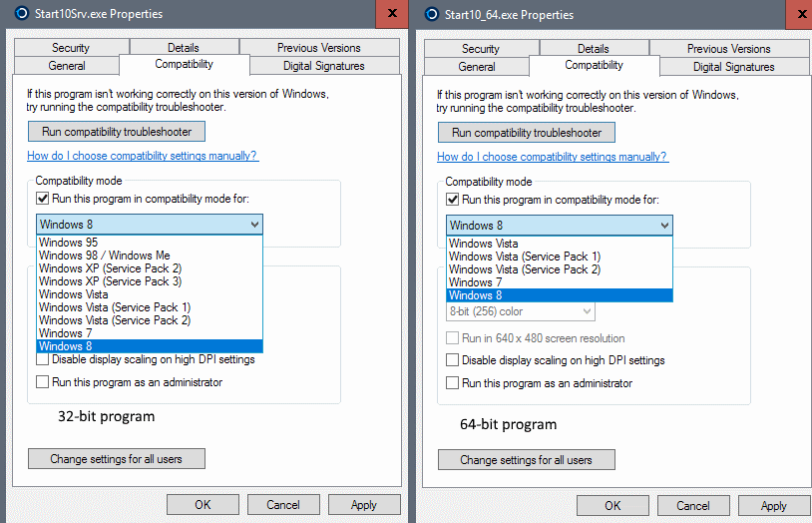
Task: Click Change settings for all users, Start10Srv.exe
Action: coord(117,459)
